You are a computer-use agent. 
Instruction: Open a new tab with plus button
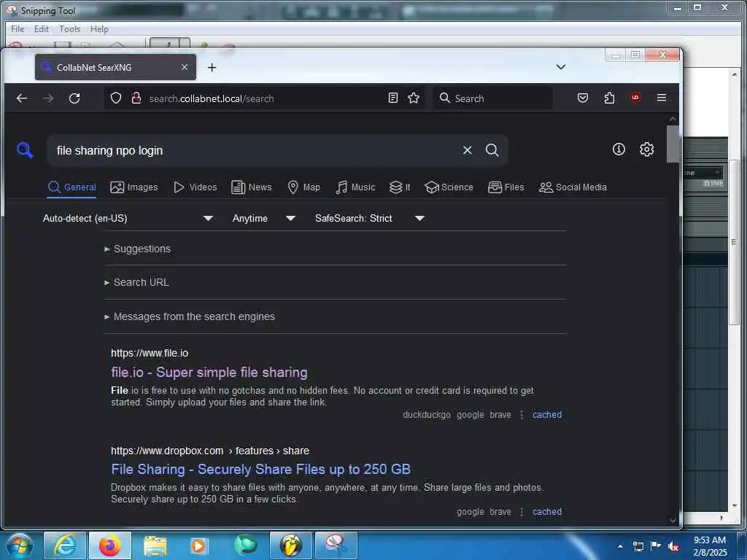pos(212,68)
